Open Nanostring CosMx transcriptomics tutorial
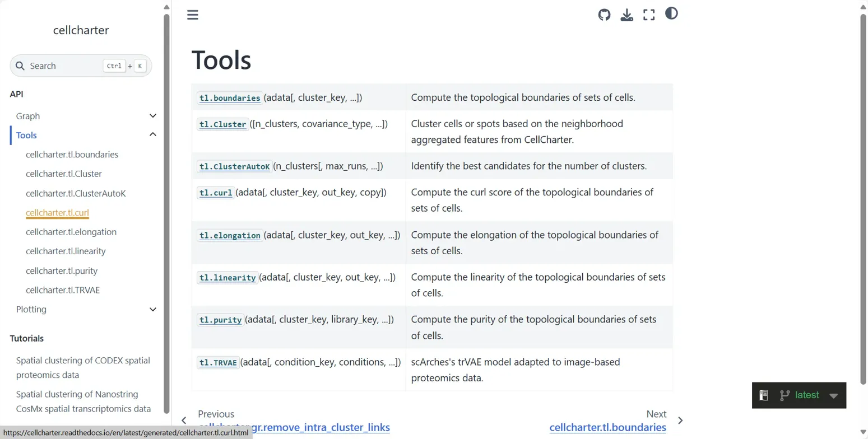Viewport: 868px width, 439px height. pos(83,401)
